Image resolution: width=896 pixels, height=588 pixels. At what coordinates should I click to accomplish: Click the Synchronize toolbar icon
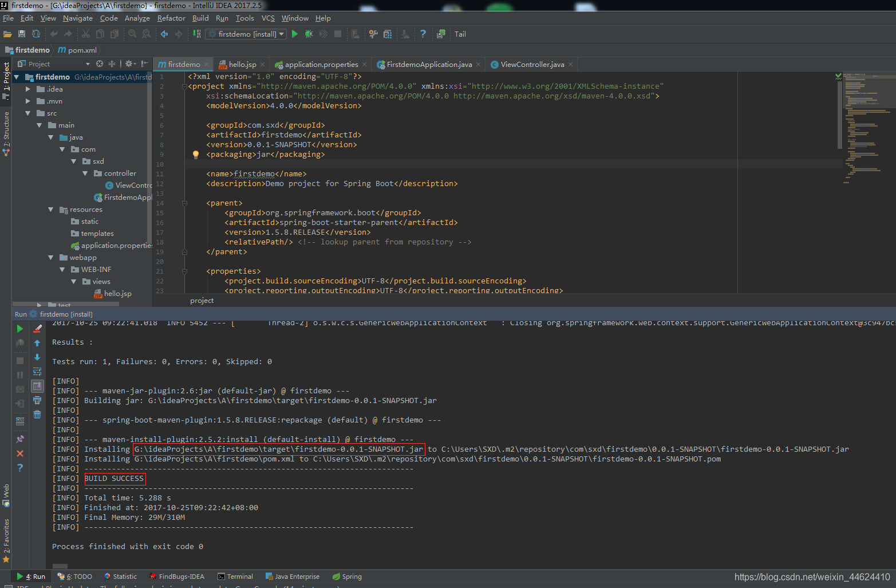click(36, 34)
